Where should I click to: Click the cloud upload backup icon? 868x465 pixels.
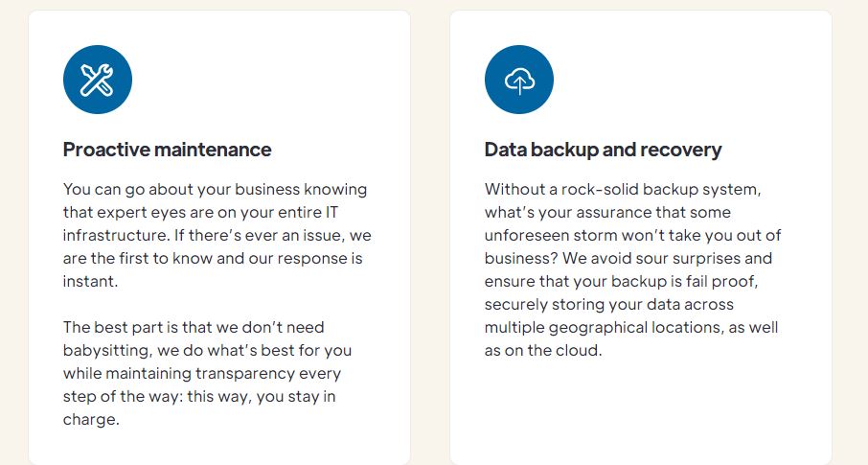[x=518, y=81]
